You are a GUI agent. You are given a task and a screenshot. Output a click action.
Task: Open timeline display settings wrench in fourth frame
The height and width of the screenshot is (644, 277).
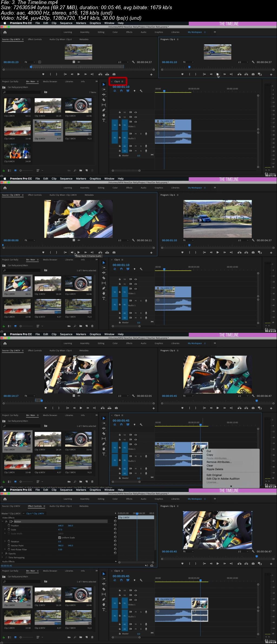[x=141, y=580]
